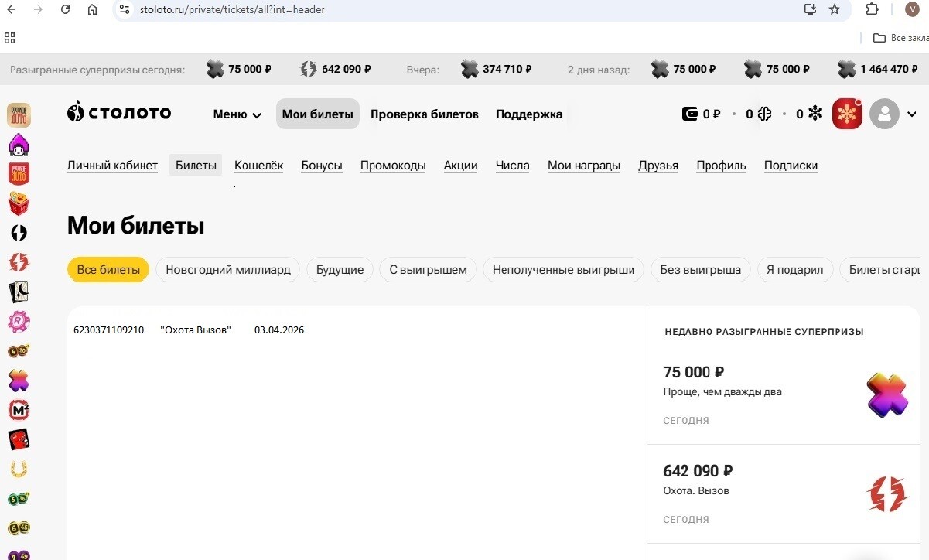Click the address bar URL
The height and width of the screenshot is (560, 929).
tap(231, 9)
